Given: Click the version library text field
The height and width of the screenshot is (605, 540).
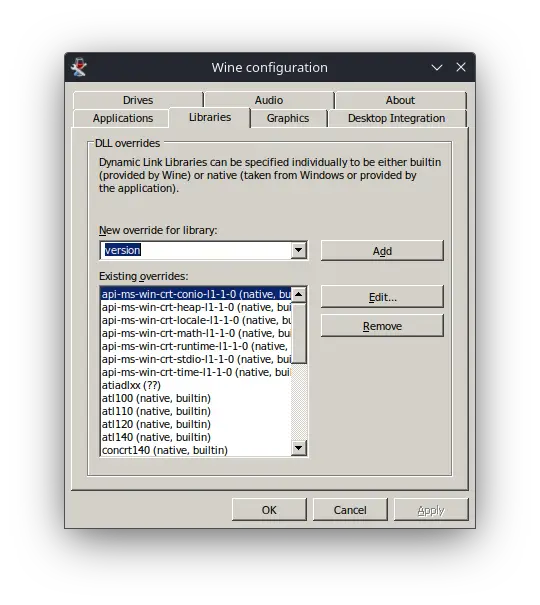Looking at the screenshot, I should click(196, 250).
